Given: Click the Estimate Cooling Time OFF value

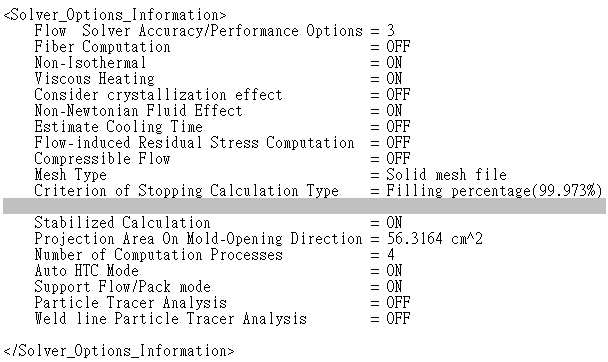Looking at the screenshot, I should click(398, 127).
